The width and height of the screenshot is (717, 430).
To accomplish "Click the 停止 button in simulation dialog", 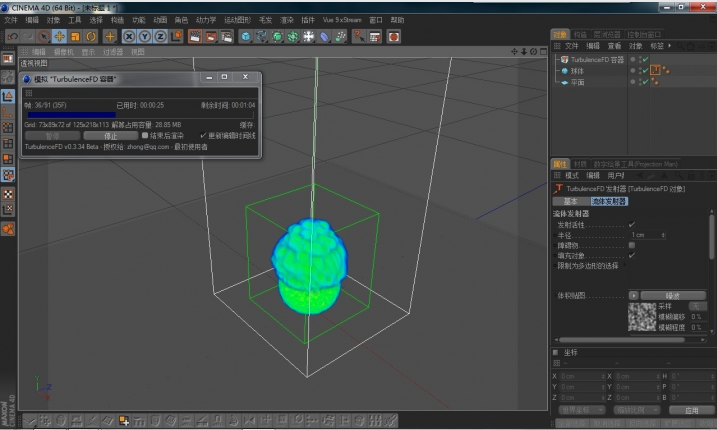I will [111, 136].
